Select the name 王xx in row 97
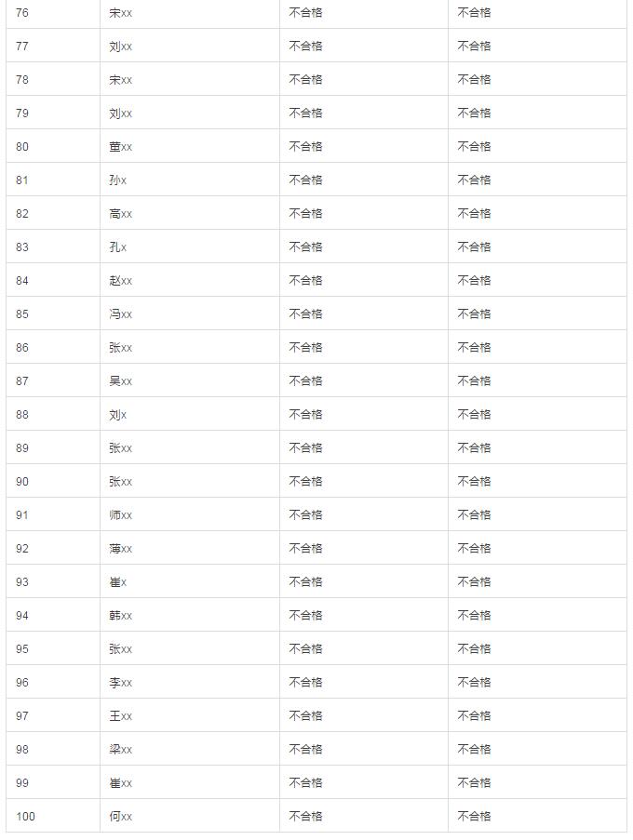Image resolution: width=633 pixels, height=840 pixels. (x=121, y=716)
